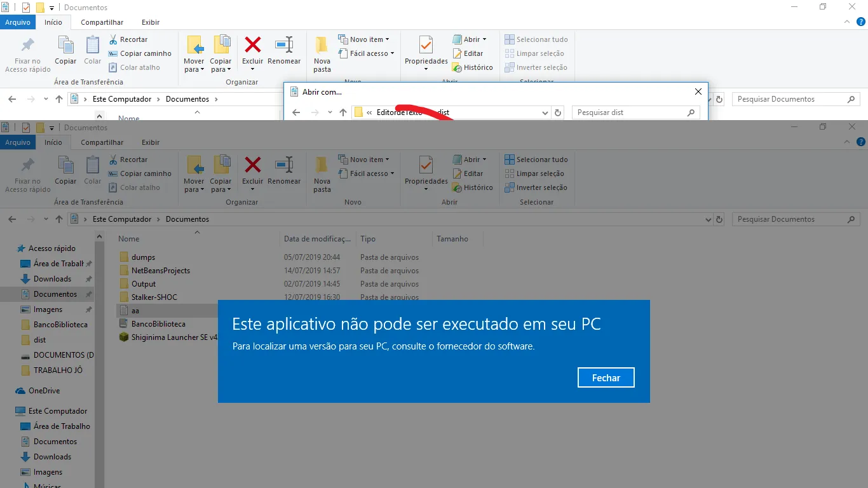Click Selecionar tudo in the upper window ribbon
Viewport: 868px width, 488px height.
tap(536, 39)
